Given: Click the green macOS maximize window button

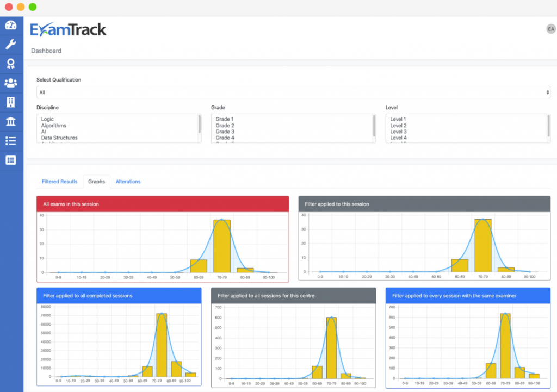Looking at the screenshot, I should click(x=33, y=7).
